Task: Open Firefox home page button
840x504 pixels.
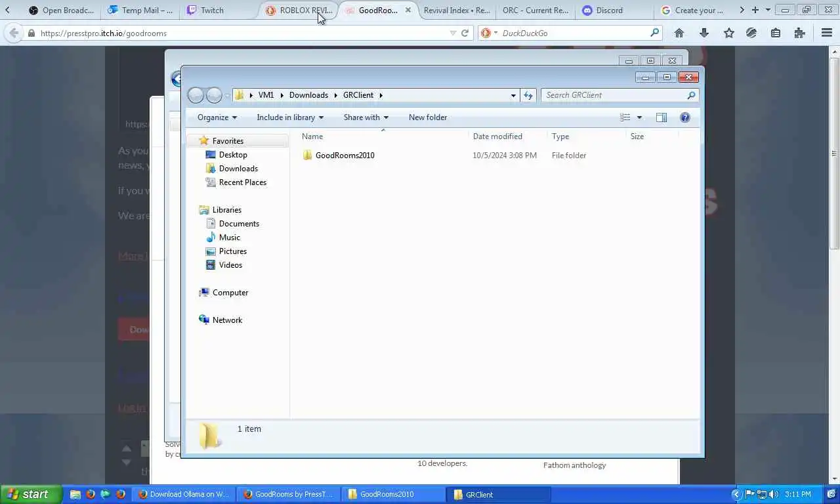Action: (679, 33)
